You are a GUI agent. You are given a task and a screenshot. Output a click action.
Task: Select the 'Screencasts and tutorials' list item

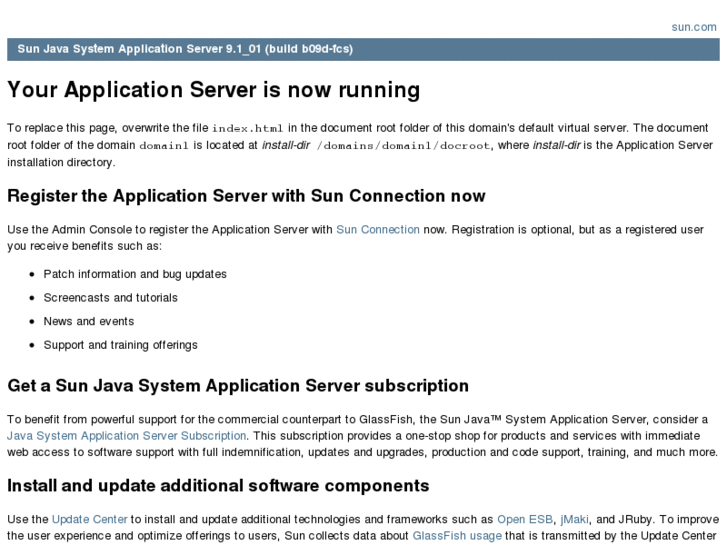110,297
